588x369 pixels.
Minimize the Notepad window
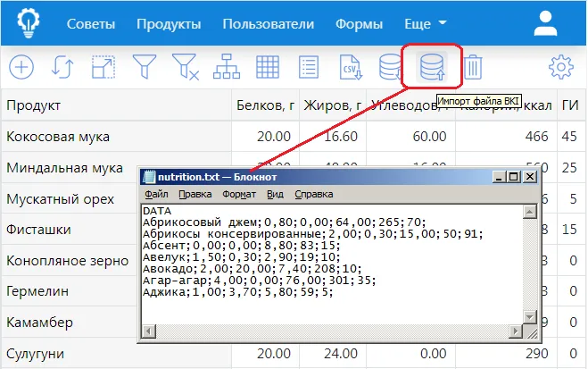499,177
